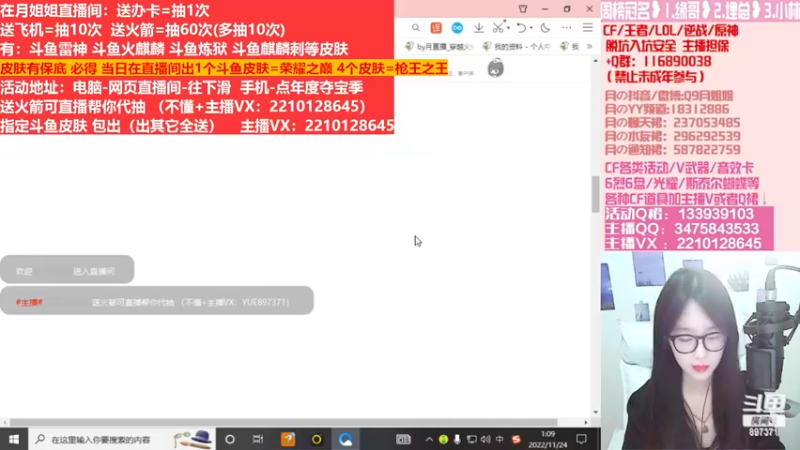Click the taskbar search input box

point(122,439)
